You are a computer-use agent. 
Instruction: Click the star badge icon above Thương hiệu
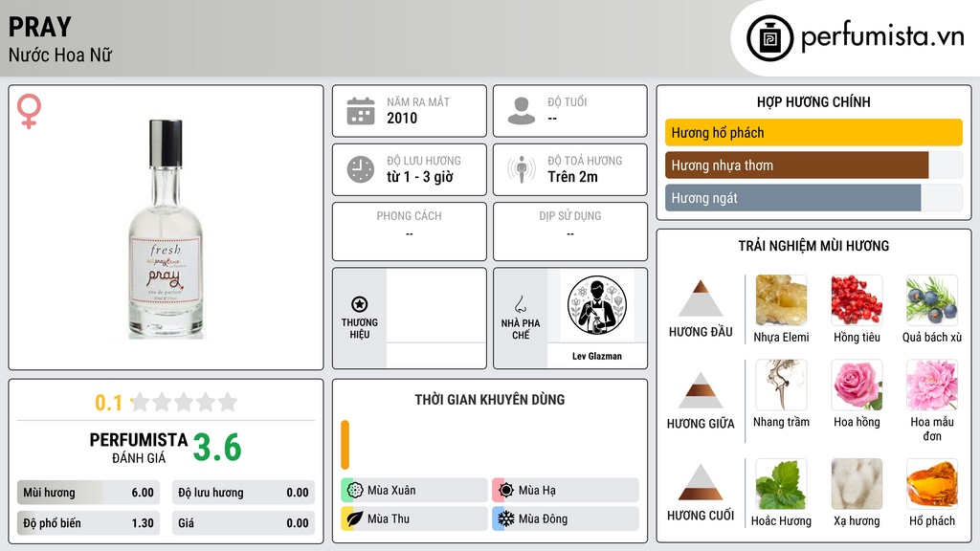(x=360, y=304)
